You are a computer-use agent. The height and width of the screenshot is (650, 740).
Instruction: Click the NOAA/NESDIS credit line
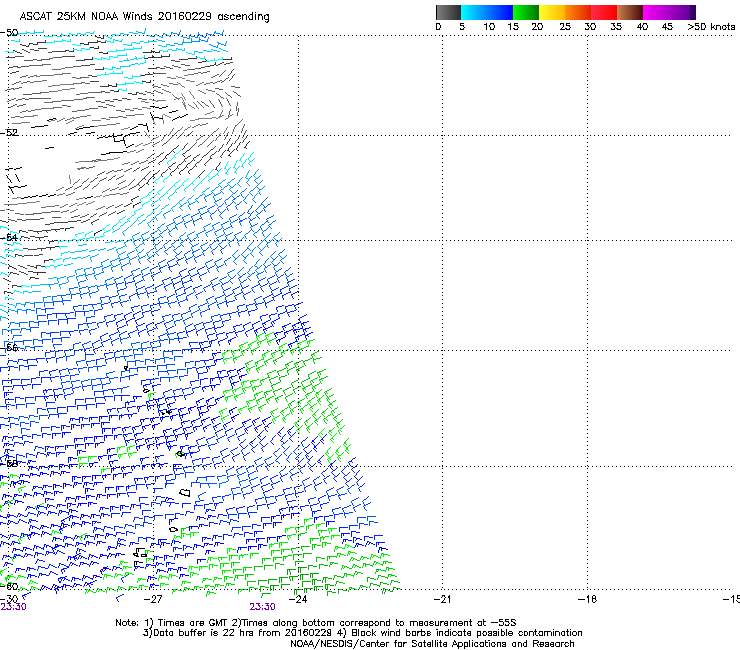click(432, 644)
